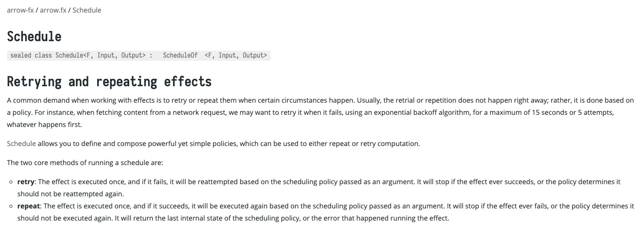The height and width of the screenshot is (234, 644).
Task: Click the bullet marker beside retry
Action: tap(11, 182)
